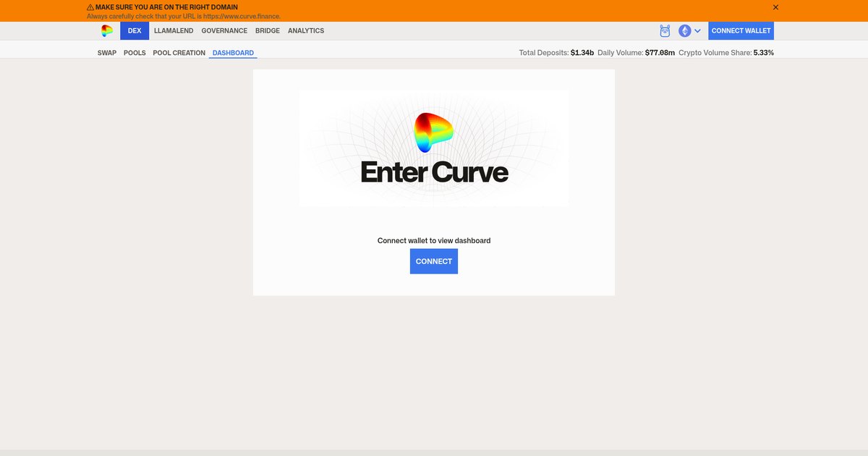Click Crypto Volume Share 5.33%
Screen dimensions: 868x456
(764, 53)
